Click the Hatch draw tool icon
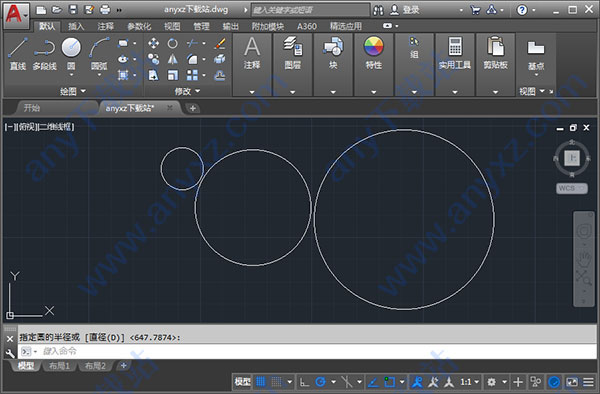The width and height of the screenshot is (600, 394). (123, 75)
